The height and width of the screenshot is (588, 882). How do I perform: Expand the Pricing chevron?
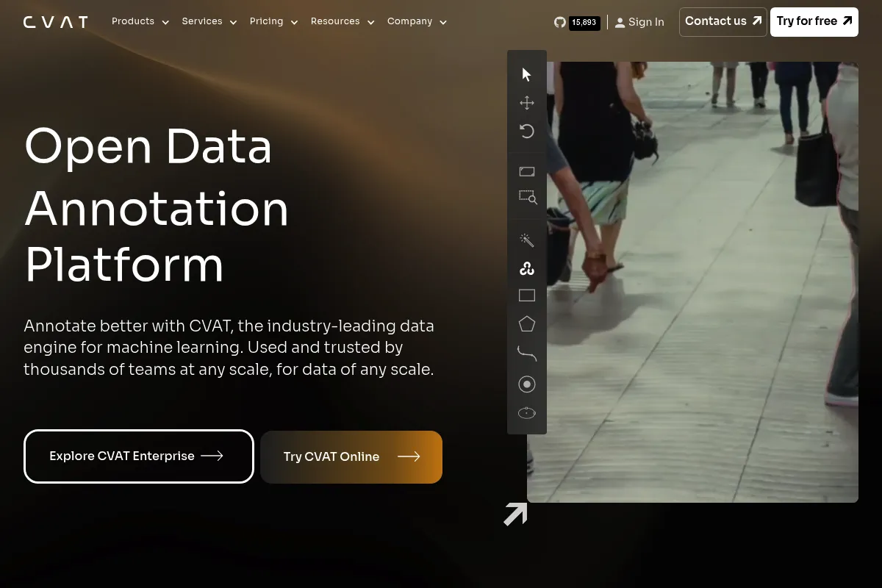[294, 23]
